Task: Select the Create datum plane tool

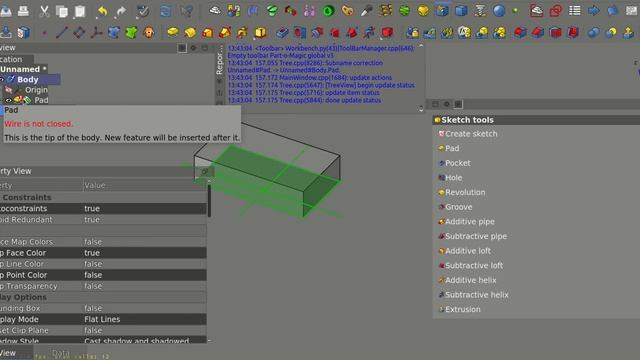Action: [79, 32]
